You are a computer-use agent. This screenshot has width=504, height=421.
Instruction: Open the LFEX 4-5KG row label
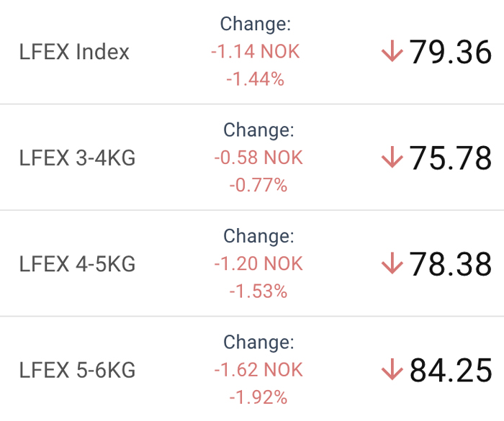[77, 264]
